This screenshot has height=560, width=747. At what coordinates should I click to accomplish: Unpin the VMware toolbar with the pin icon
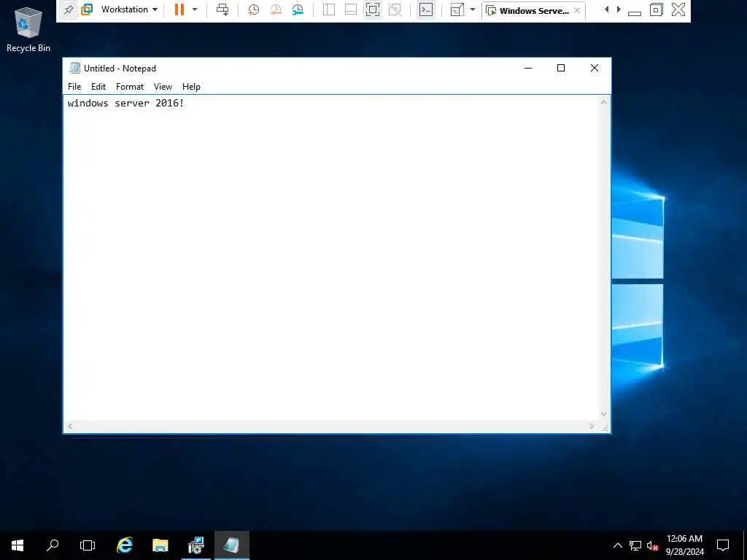[x=69, y=9]
